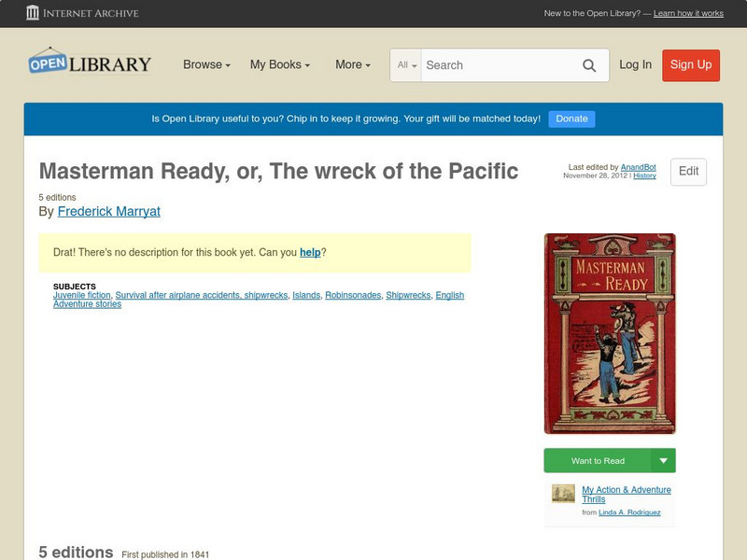747x560 pixels.
Task: Click the Donate button
Action: click(571, 119)
